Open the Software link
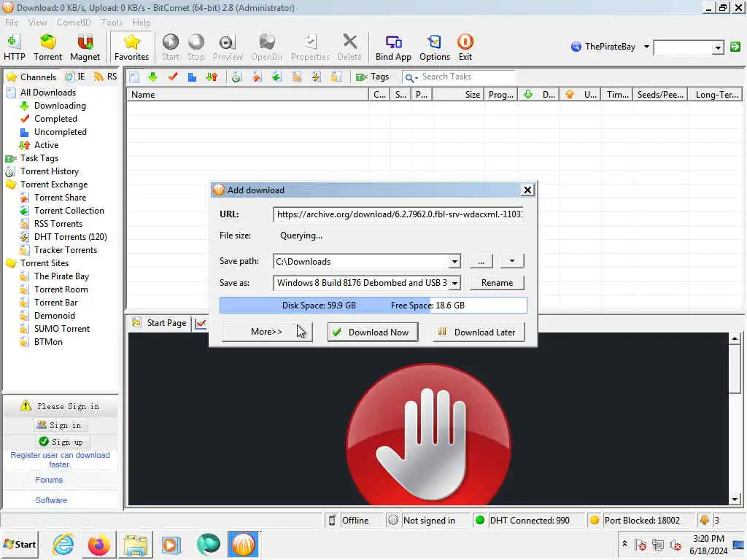The height and width of the screenshot is (560, 747). point(51,500)
